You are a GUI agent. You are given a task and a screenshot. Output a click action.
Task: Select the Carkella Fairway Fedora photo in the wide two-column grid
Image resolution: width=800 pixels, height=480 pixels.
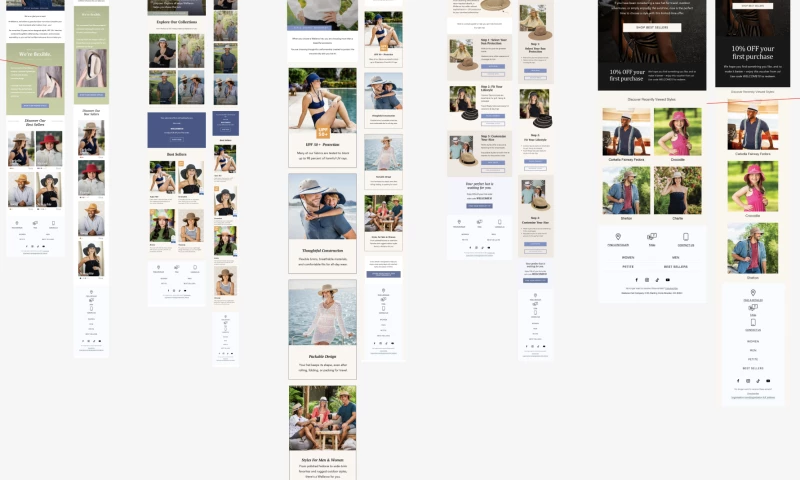626,132
